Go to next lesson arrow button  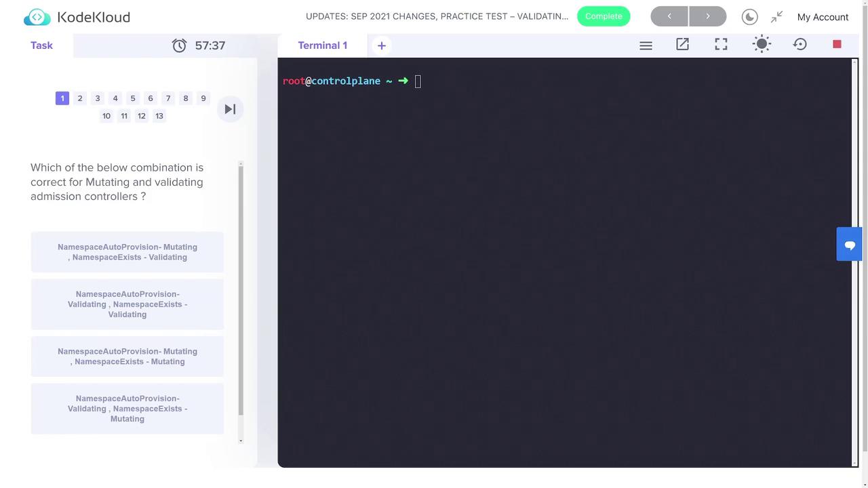point(708,16)
